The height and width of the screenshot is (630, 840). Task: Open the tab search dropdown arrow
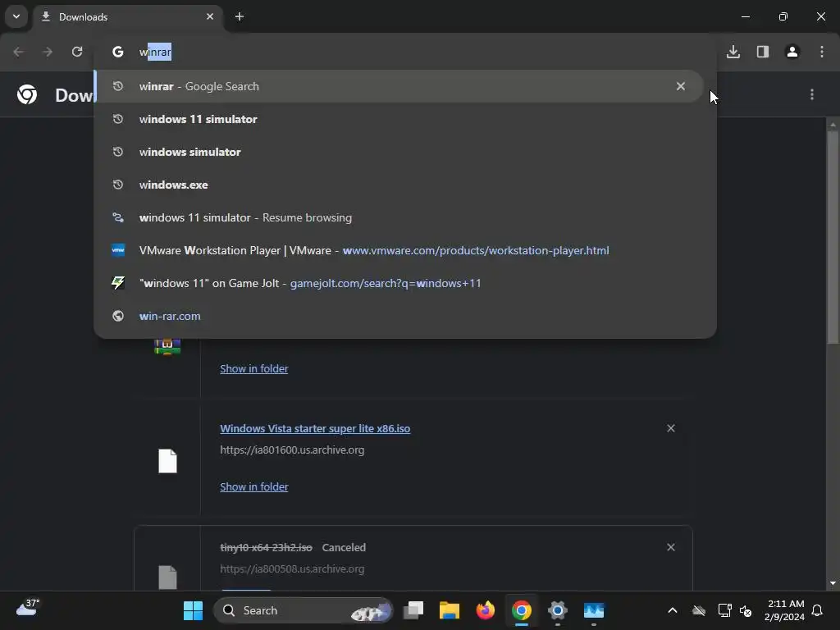(16, 16)
